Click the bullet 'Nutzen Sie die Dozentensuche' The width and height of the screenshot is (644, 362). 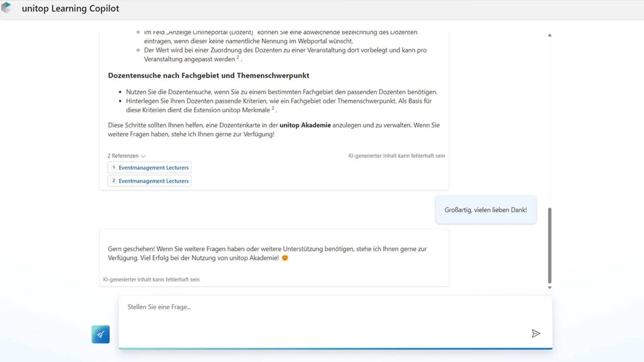click(282, 92)
